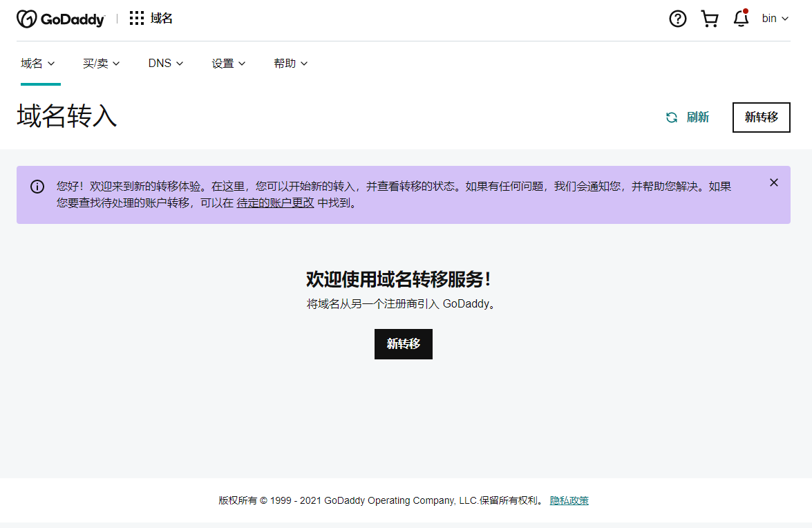Click the 将域名从另一个注册商引入 GoDaddy text
Screen dimensions: 812x528
(x=401, y=304)
